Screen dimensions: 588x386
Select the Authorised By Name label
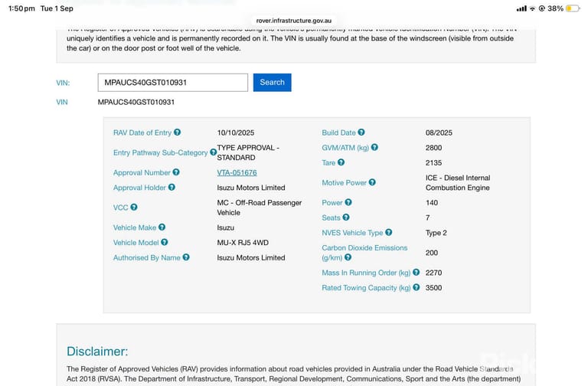click(147, 257)
